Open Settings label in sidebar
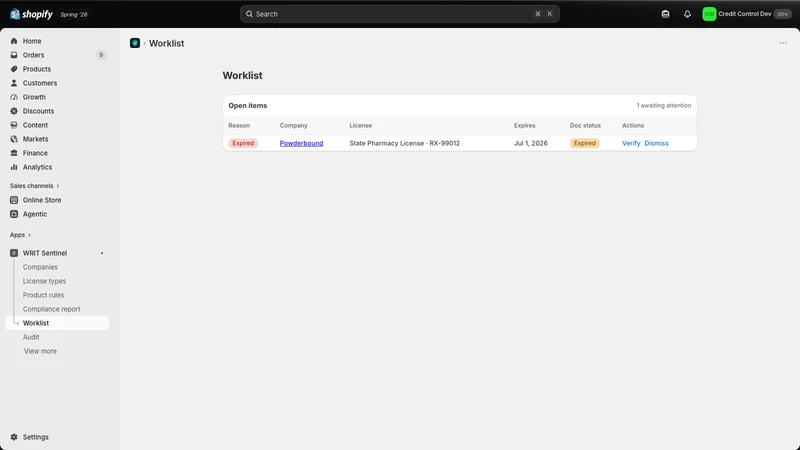The image size is (800, 450). click(36, 437)
